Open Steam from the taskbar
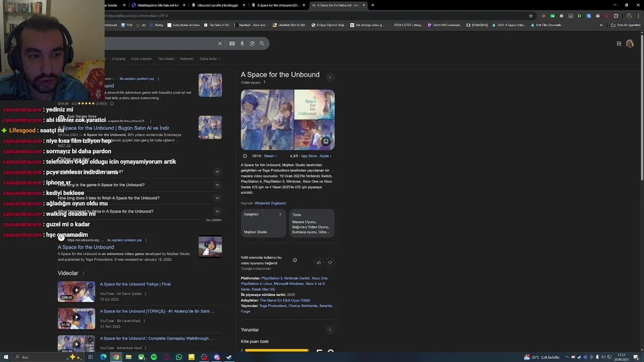 (x=229, y=357)
